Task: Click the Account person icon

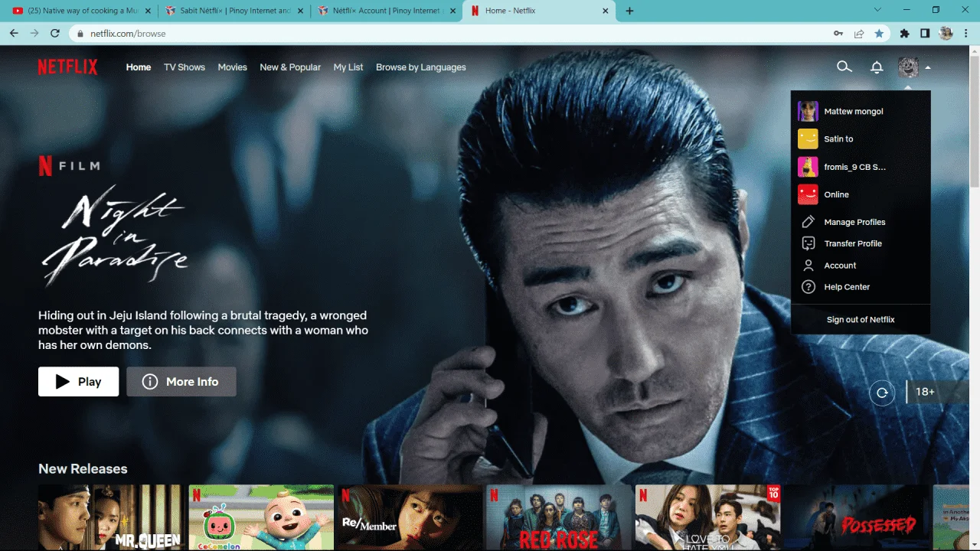Action: [808, 266]
